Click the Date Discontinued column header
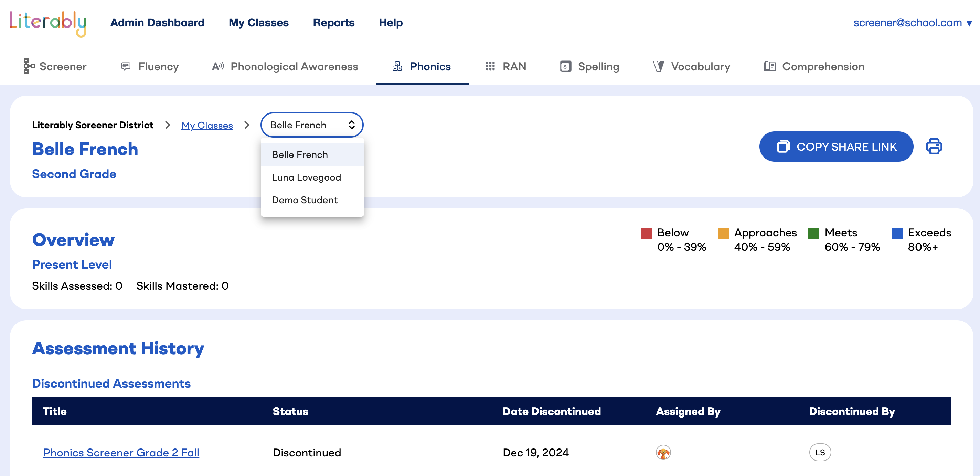 tap(552, 411)
